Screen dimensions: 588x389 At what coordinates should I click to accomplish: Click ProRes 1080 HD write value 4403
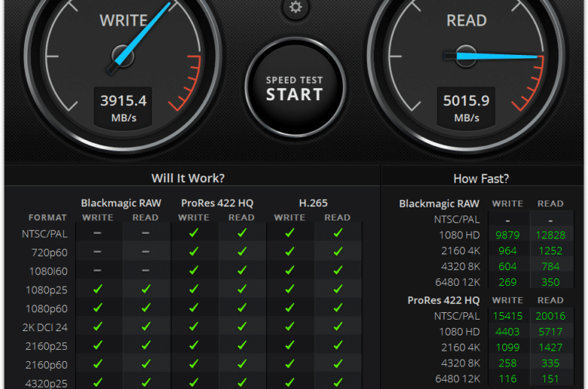pyautogui.click(x=507, y=332)
